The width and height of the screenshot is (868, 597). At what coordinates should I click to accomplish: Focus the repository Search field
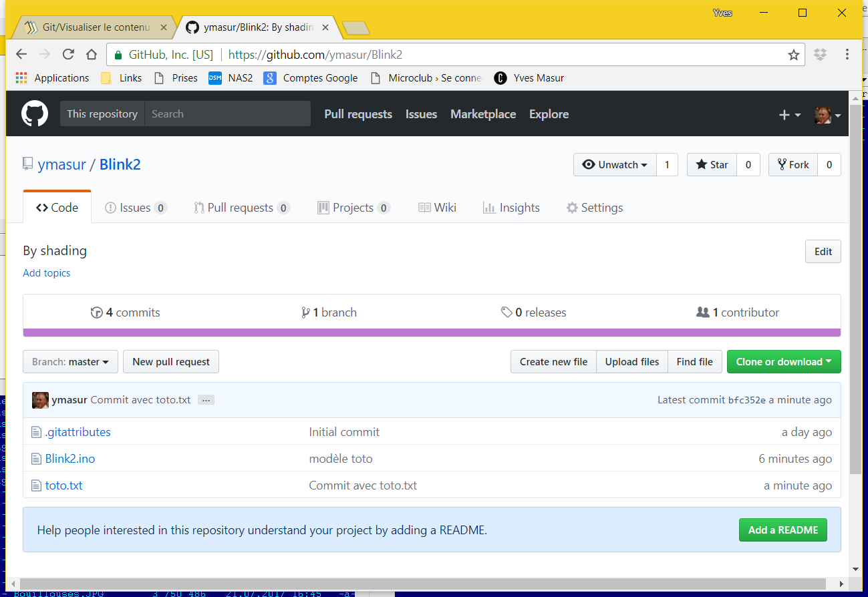(227, 114)
